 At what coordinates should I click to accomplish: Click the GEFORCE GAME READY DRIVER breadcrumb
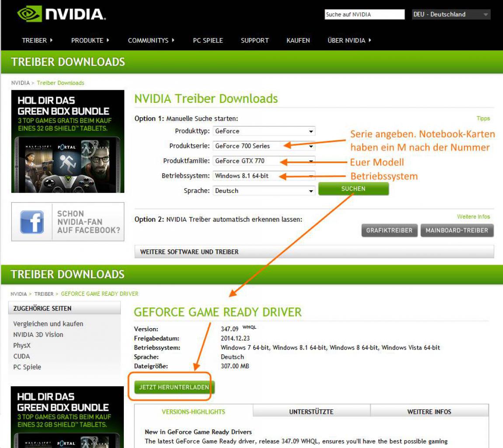click(99, 294)
